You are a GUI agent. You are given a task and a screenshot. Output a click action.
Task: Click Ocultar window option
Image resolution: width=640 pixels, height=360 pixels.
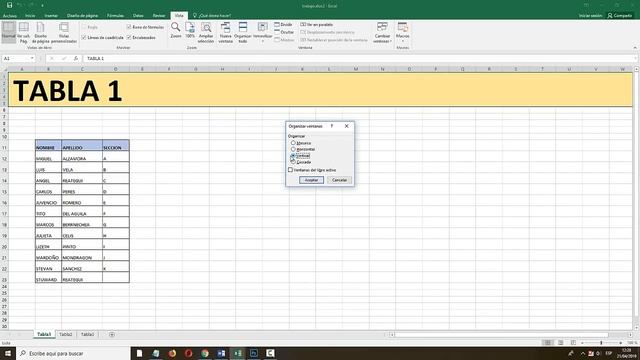pyautogui.click(x=284, y=32)
